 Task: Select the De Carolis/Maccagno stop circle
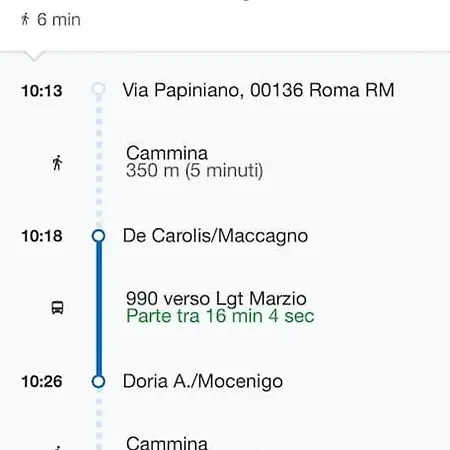coord(98,236)
